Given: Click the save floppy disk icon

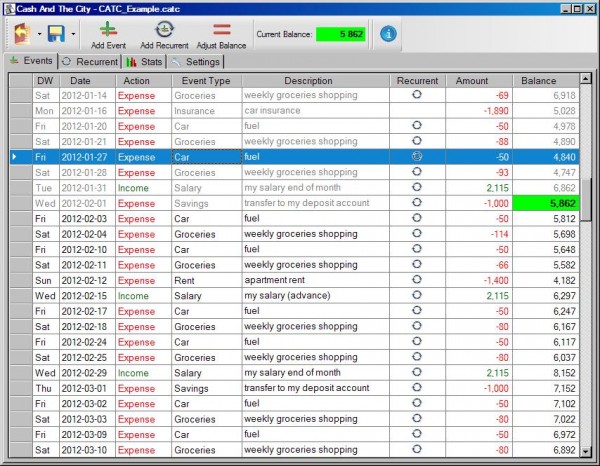Looking at the screenshot, I should click(57, 34).
